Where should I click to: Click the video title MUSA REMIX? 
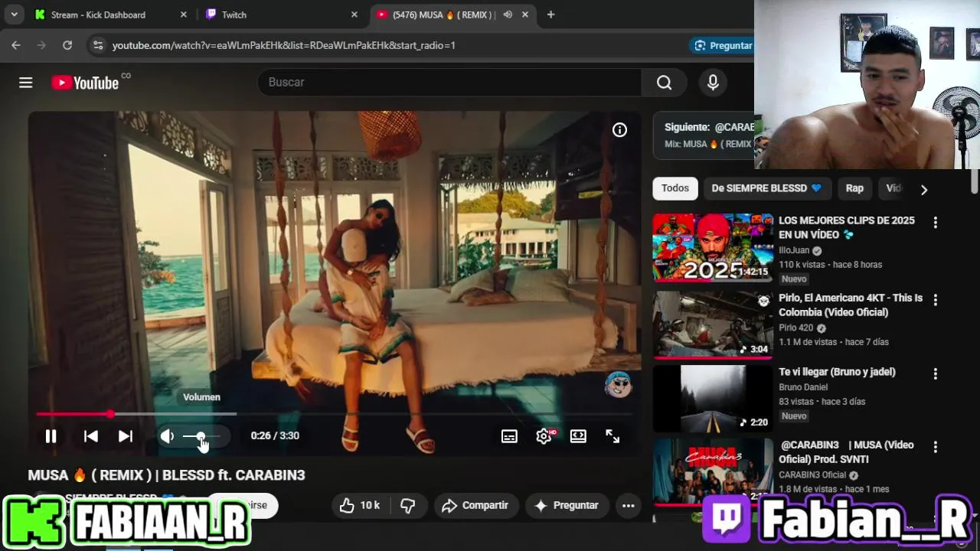(167, 475)
